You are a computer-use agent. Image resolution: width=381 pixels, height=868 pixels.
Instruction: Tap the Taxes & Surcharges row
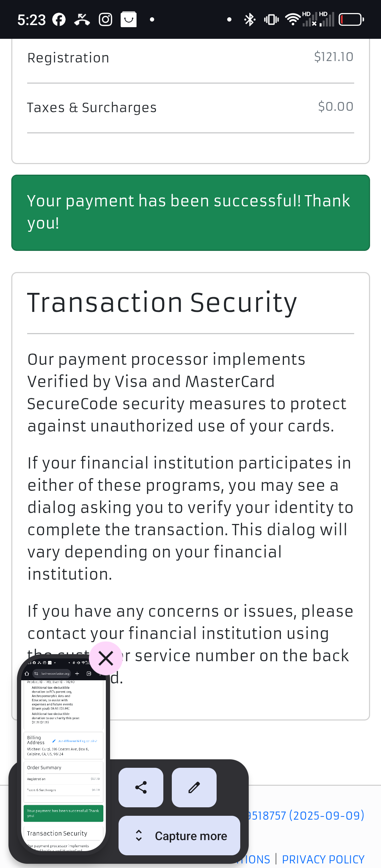coord(190,108)
